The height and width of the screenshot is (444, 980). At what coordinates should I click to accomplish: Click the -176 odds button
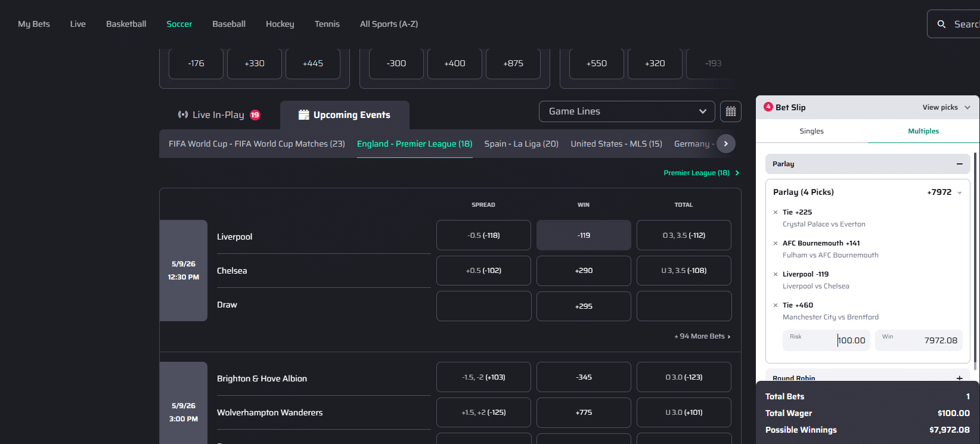click(196, 63)
